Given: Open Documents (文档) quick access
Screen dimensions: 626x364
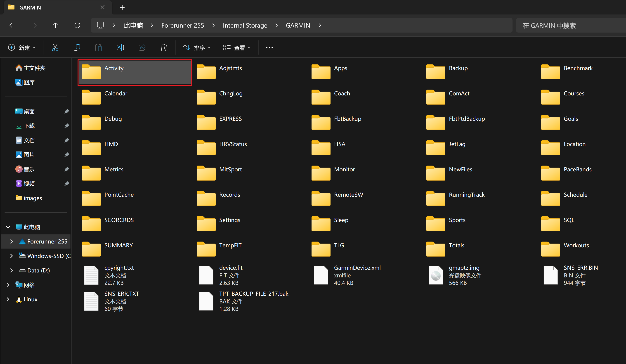Looking at the screenshot, I should pos(25,140).
